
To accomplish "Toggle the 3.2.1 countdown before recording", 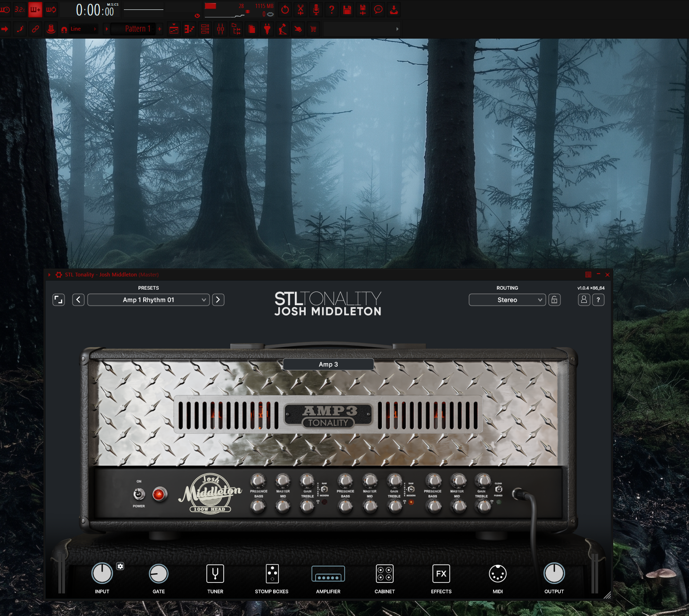I will pos(19,9).
